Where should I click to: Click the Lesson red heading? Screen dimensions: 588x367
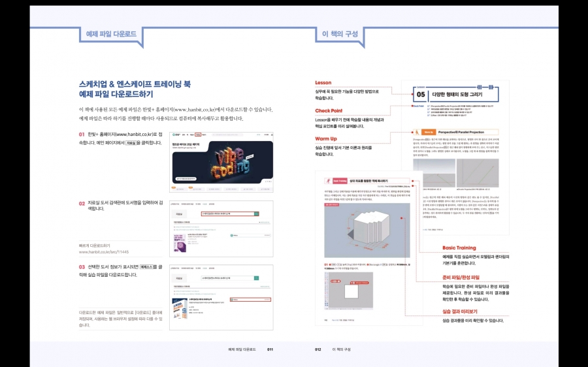(x=323, y=83)
